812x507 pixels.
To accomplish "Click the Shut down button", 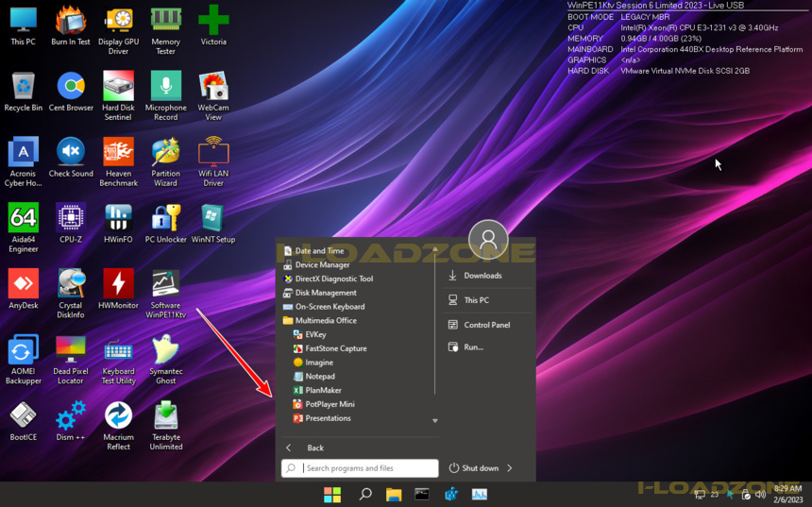I will coord(473,468).
